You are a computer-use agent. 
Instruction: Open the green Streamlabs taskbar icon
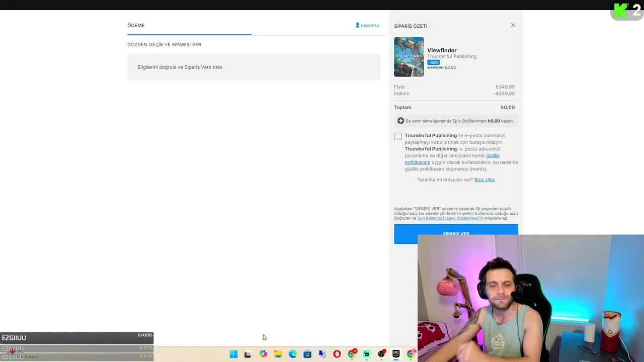pos(367,354)
